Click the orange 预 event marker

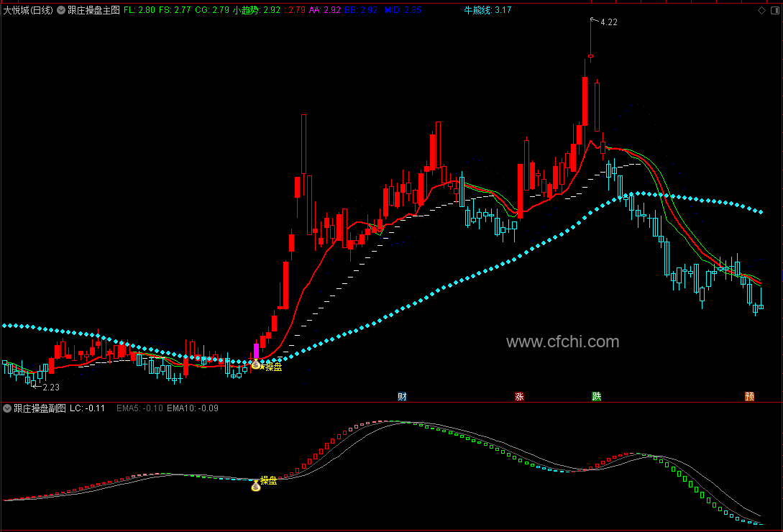[x=749, y=396]
